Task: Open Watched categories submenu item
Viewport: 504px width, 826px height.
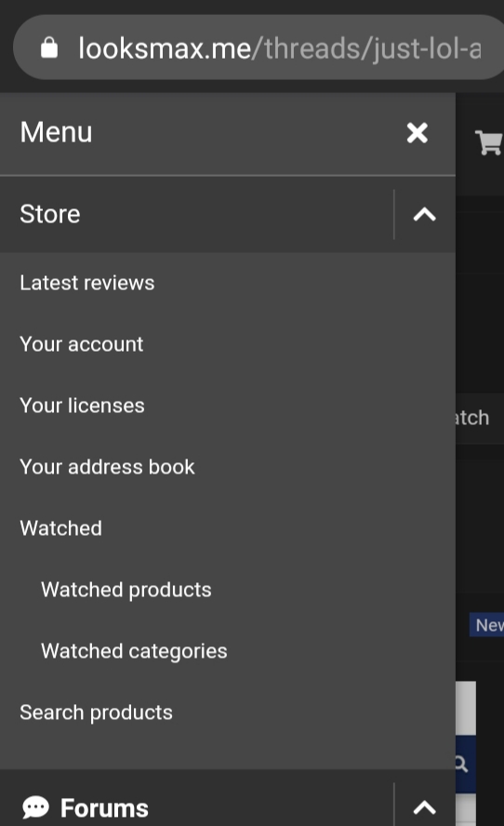Action: [134, 651]
